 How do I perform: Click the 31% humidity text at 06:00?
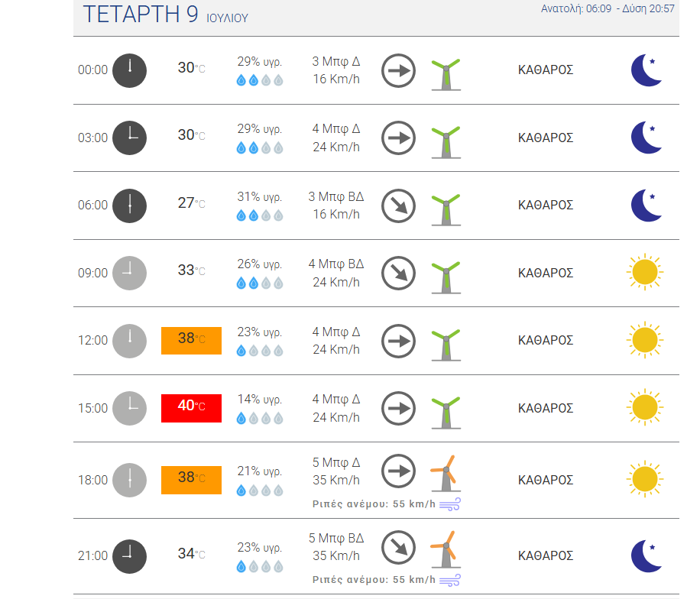click(259, 196)
